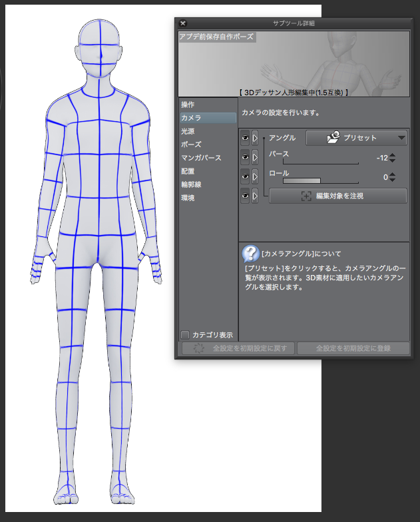420x522 pixels.
Task: Select the カメラ category
Action: 208,118
